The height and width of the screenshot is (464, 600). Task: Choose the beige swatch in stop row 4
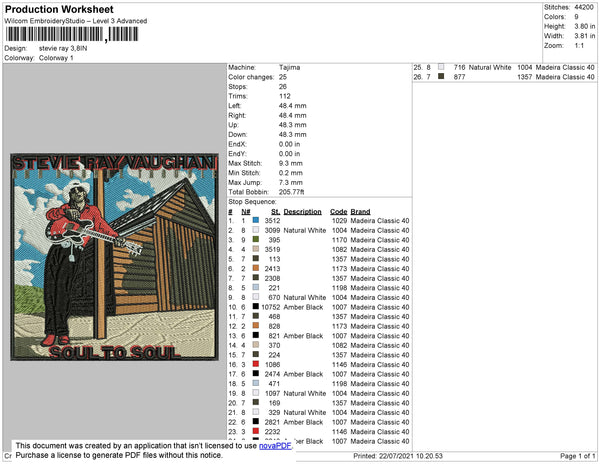click(x=256, y=249)
